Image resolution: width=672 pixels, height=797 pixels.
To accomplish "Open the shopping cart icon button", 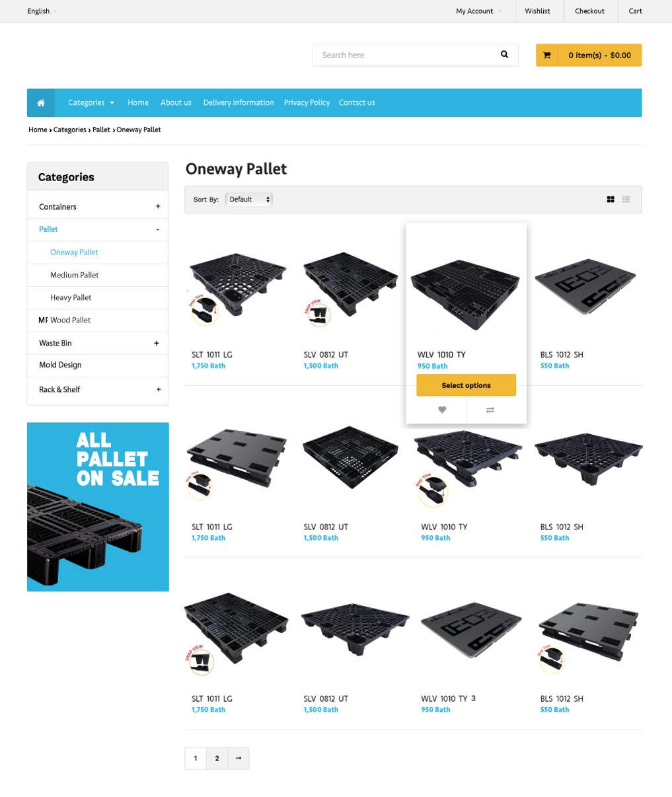I will tap(547, 56).
